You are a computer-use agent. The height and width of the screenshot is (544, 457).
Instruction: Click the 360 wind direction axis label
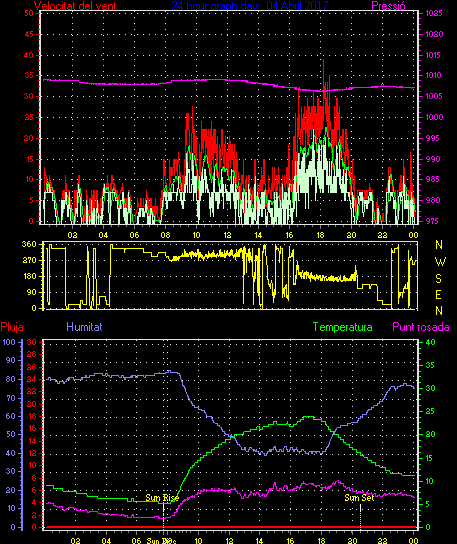29,244
